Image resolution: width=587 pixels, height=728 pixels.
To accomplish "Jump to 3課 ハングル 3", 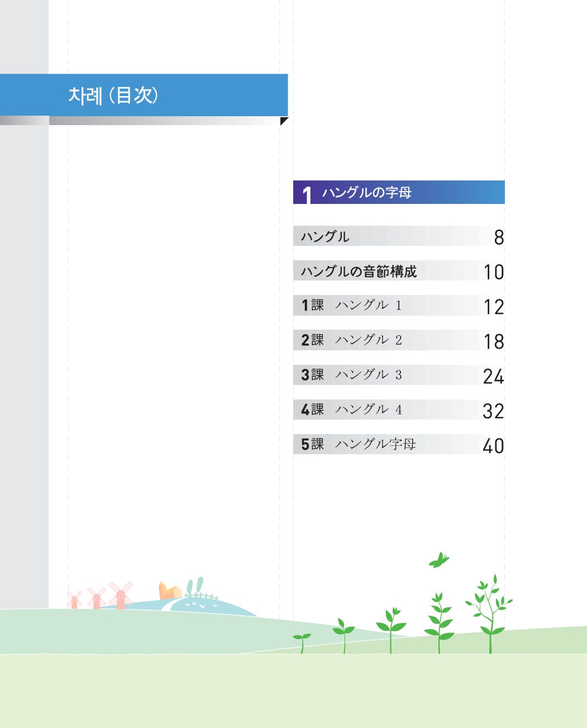I will [352, 375].
